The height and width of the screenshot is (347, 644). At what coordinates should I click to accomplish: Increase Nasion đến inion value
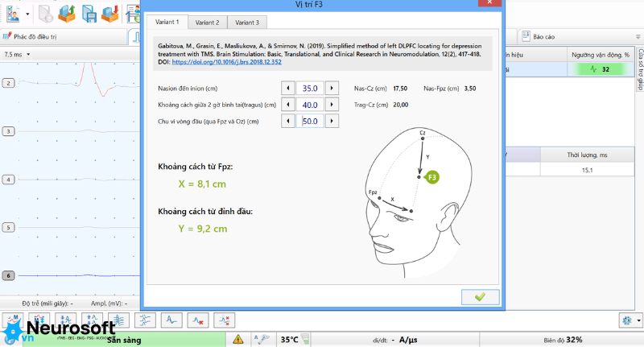[x=332, y=88]
